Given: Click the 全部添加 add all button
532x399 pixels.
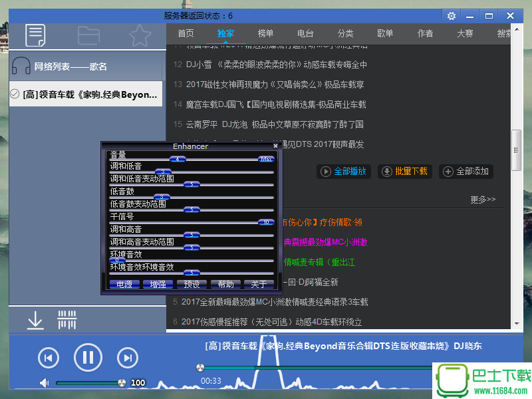Looking at the screenshot, I should (x=466, y=172).
